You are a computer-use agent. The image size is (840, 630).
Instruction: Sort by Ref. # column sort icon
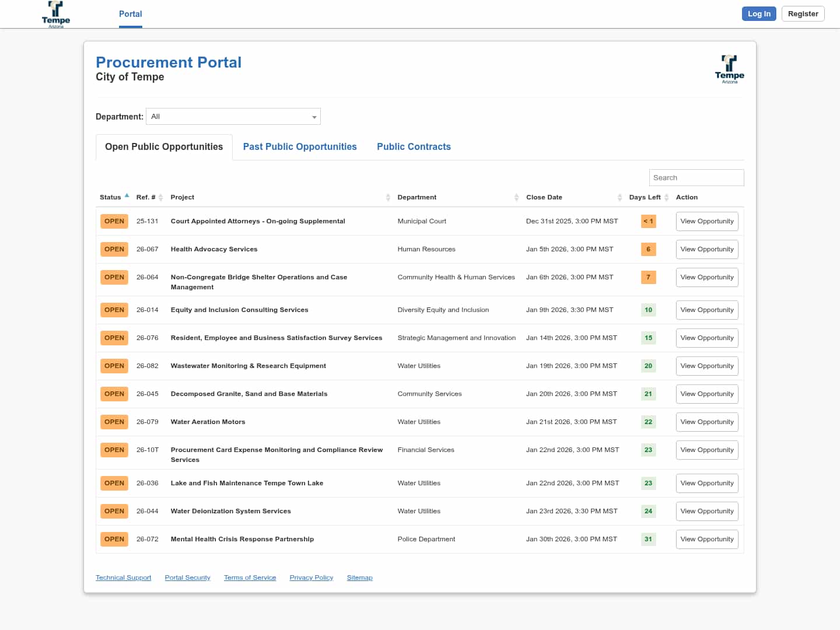pos(161,198)
